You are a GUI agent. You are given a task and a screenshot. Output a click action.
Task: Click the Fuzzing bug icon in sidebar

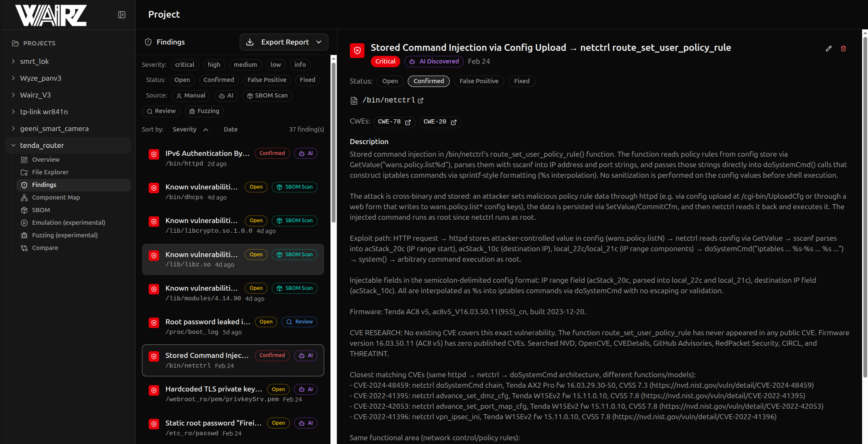[x=24, y=235]
